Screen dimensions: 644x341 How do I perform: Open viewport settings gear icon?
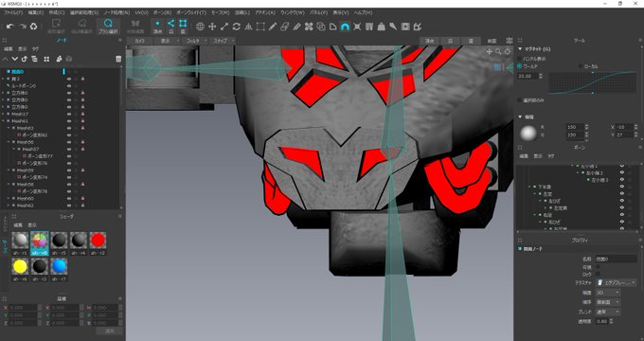click(x=510, y=41)
